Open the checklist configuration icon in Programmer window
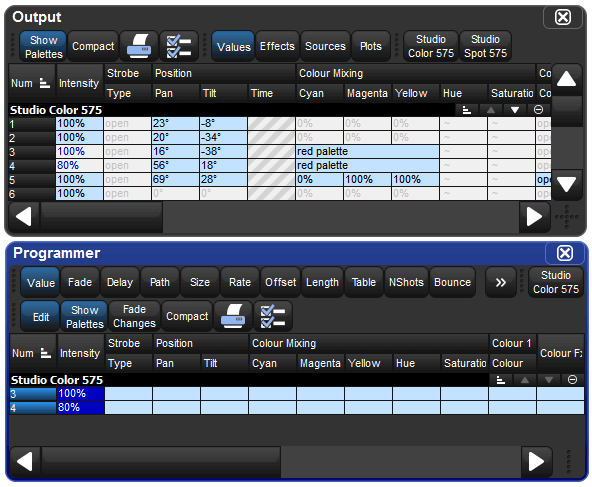 [x=273, y=316]
